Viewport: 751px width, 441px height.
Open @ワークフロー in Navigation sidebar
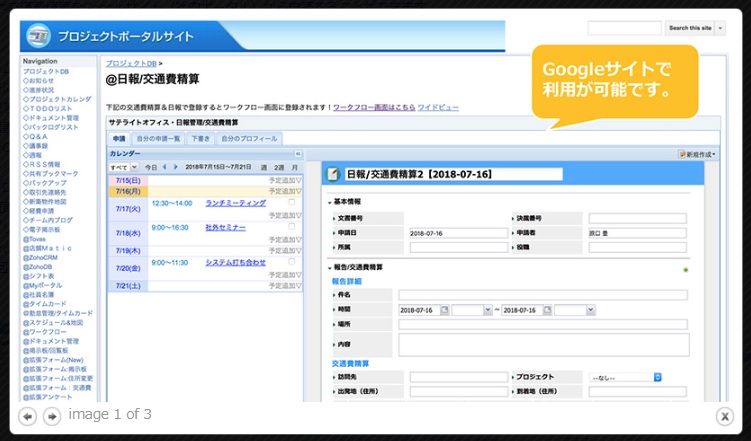pyautogui.click(x=45, y=332)
